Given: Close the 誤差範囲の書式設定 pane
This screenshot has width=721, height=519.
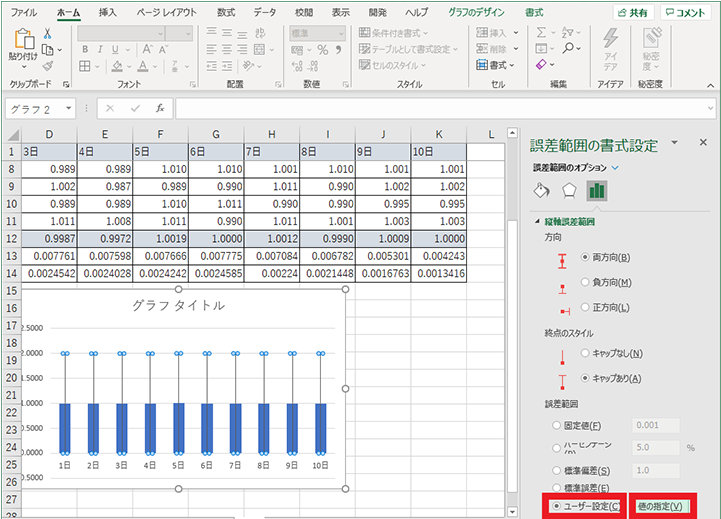Looking at the screenshot, I should tap(703, 143).
